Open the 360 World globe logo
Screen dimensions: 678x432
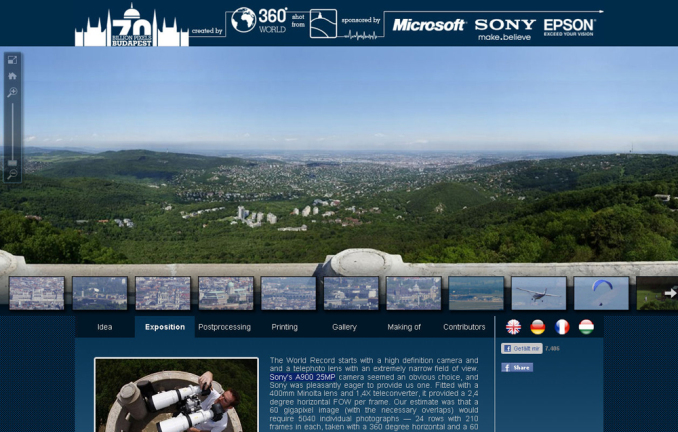point(259,20)
